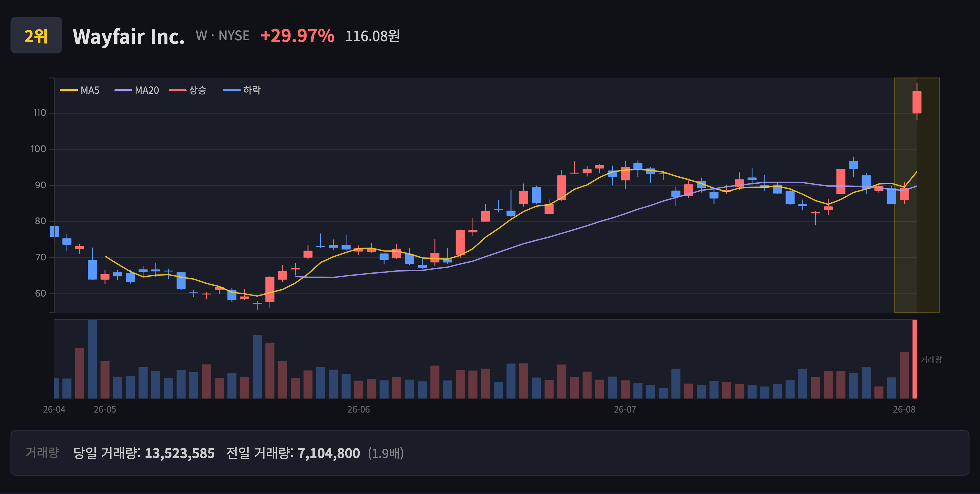Click the "100" price axis label
The height and width of the screenshot is (494, 980).
38,149
